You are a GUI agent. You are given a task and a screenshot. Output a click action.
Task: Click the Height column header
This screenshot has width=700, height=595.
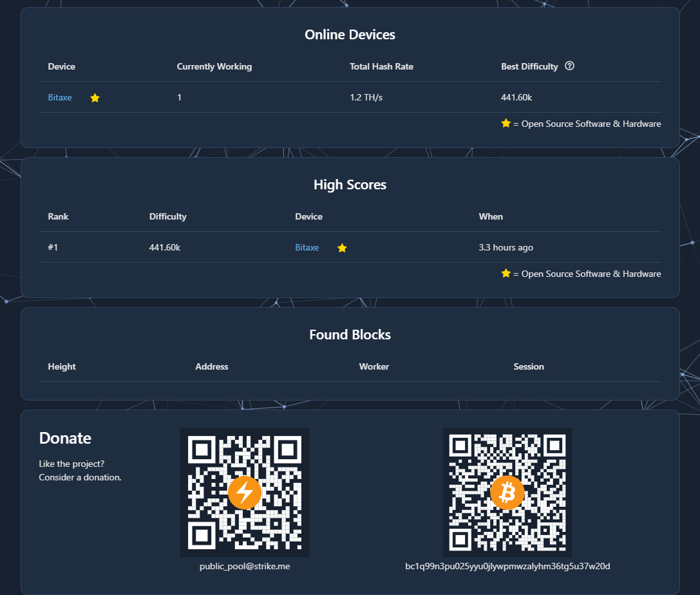coord(62,366)
